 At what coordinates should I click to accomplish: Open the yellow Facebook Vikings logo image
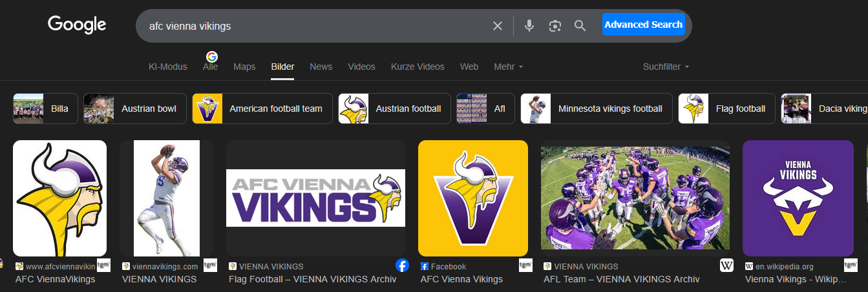tap(473, 198)
